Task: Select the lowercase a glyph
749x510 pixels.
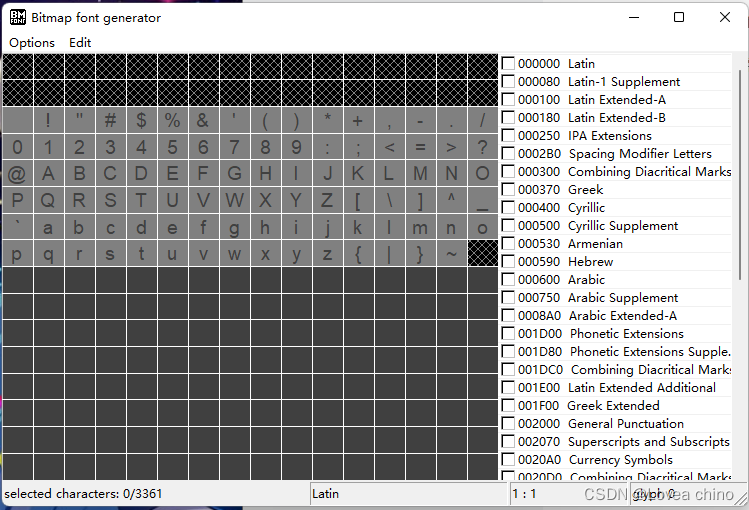Action: point(49,227)
